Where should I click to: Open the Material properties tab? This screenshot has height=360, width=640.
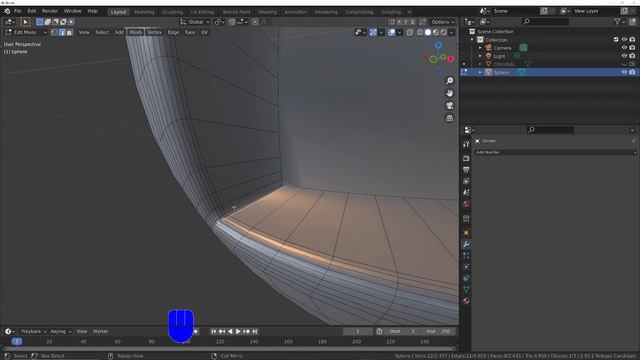(x=466, y=301)
